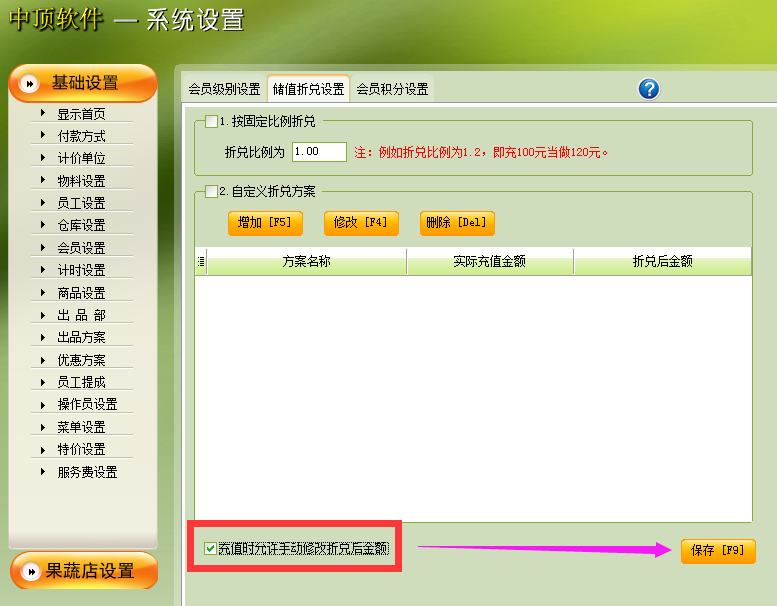Open 付款方式 settings
The image size is (777, 606).
pyautogui.click(x=82, y=136)
